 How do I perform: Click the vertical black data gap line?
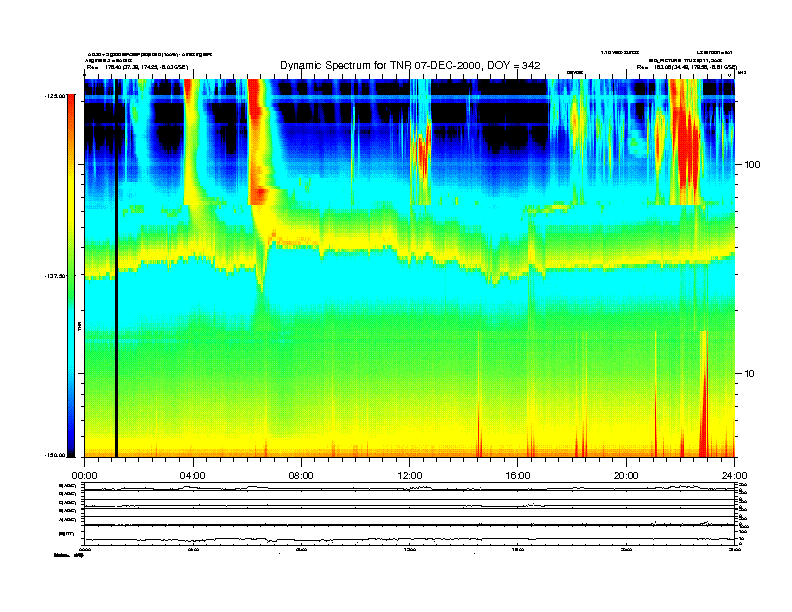pos(116,268)
